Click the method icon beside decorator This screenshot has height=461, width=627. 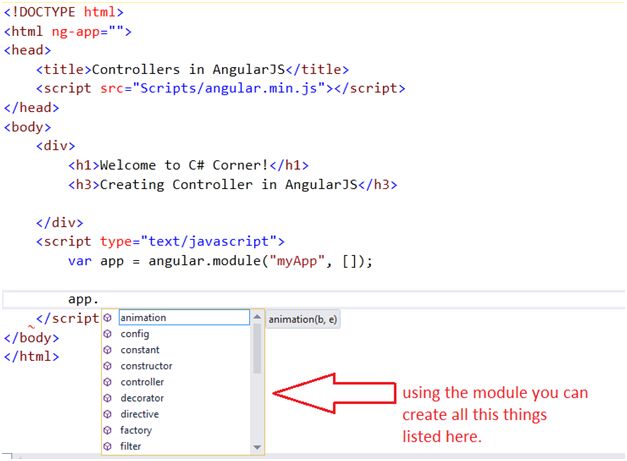pos(108,398)
